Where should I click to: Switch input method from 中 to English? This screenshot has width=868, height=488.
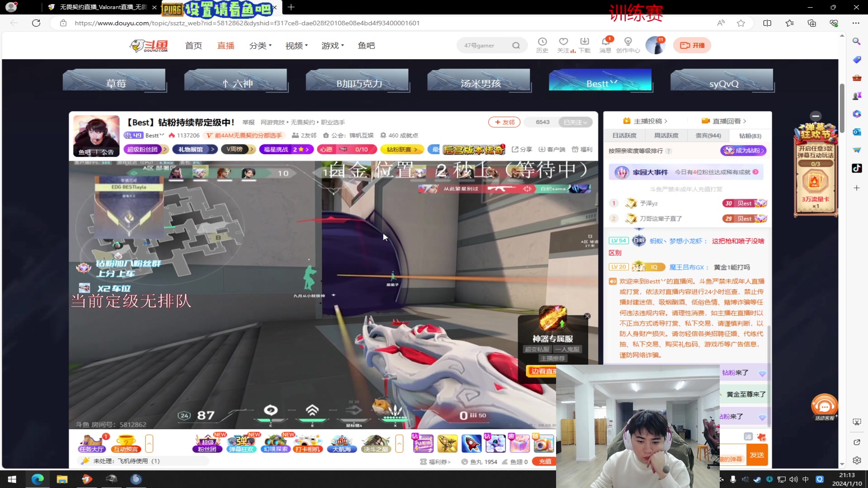coord(805,479)
